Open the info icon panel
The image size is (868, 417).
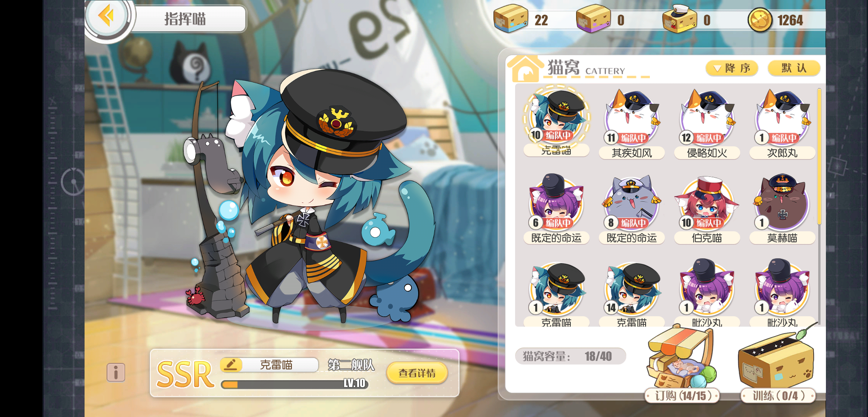pos(116,372)
